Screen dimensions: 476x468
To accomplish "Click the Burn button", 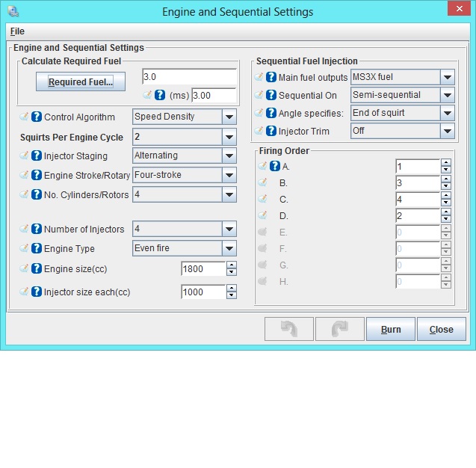I will click(x=391, y=329).
